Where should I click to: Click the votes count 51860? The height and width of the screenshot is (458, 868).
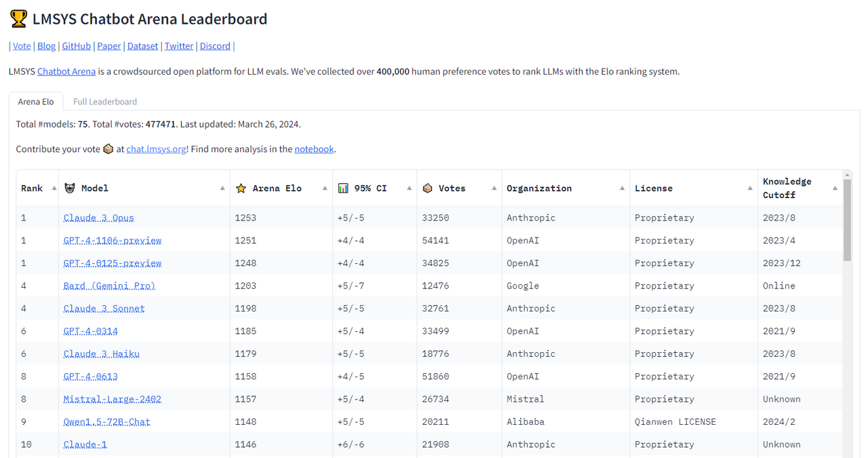[x=435, y=376]
